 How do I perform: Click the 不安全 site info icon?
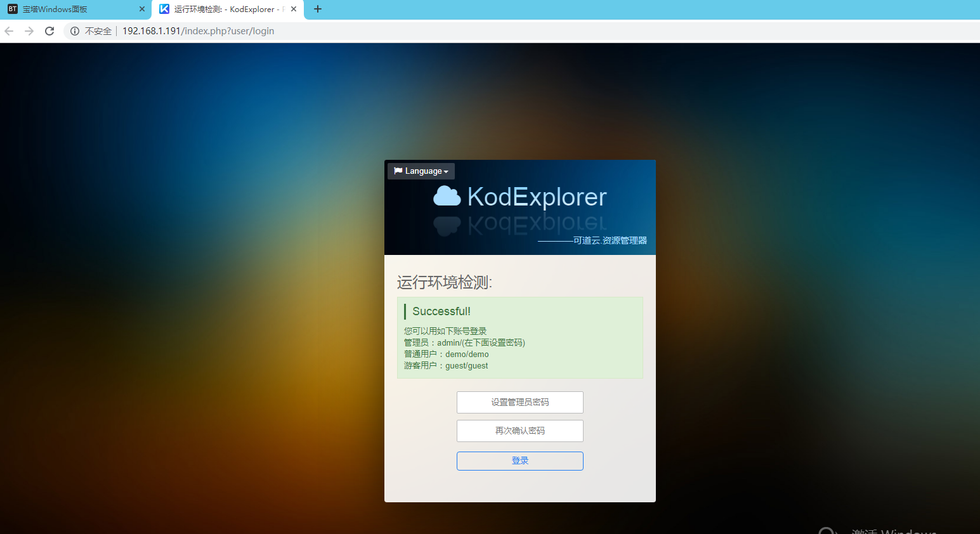75,31
